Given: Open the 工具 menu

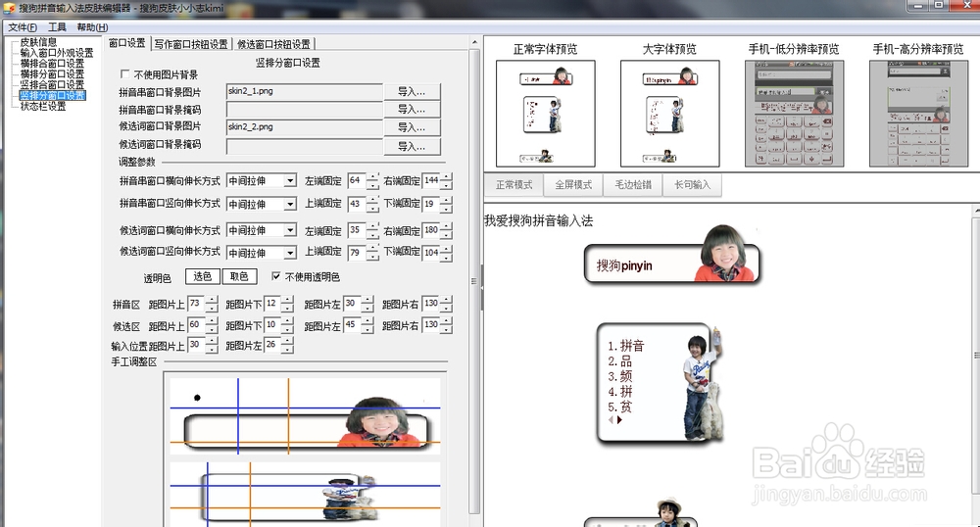Looking at the screenshot, I should click(57, 27).
